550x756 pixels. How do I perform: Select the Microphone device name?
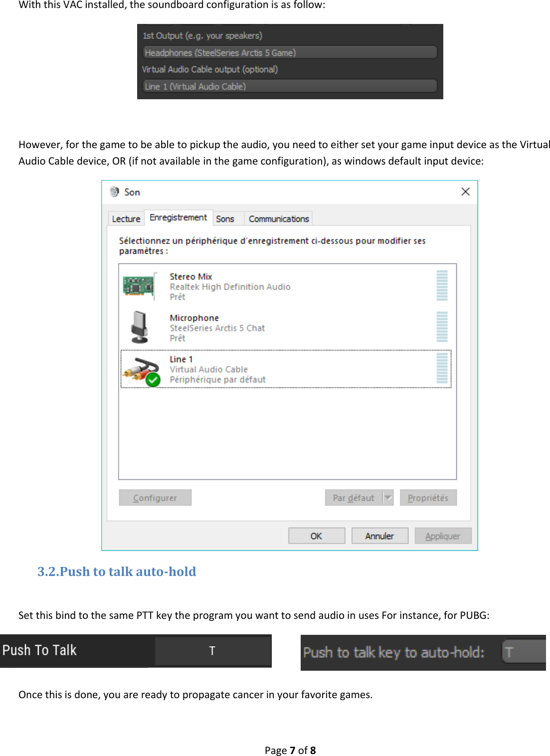[194, 318]
